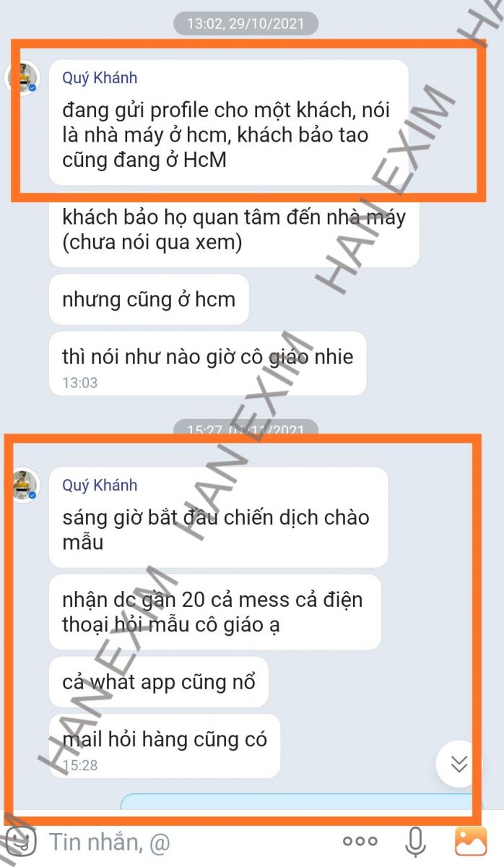Viewport: 504px width, 867px height.
Task: Select the first 'Quý Khánh' sender name
Action: tap(100, 78)
